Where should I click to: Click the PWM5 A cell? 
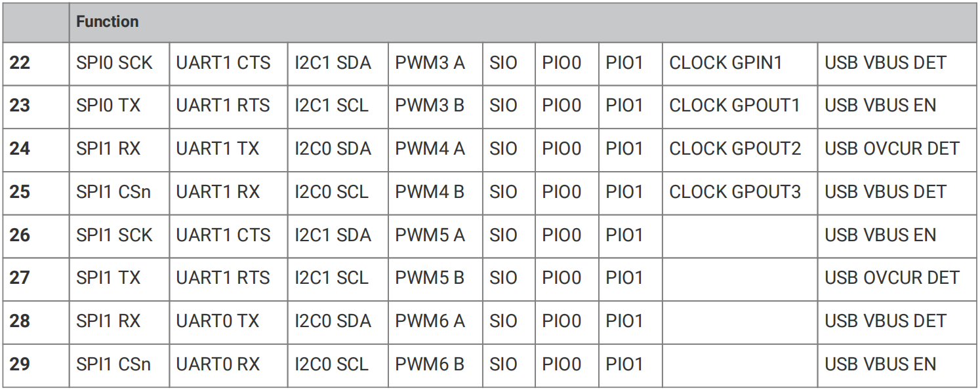436,235
